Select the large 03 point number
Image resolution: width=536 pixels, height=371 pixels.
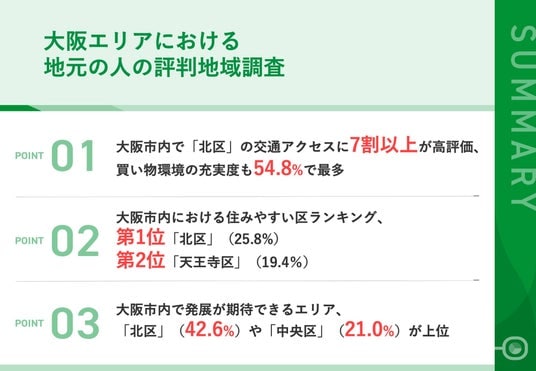(75, 323)
